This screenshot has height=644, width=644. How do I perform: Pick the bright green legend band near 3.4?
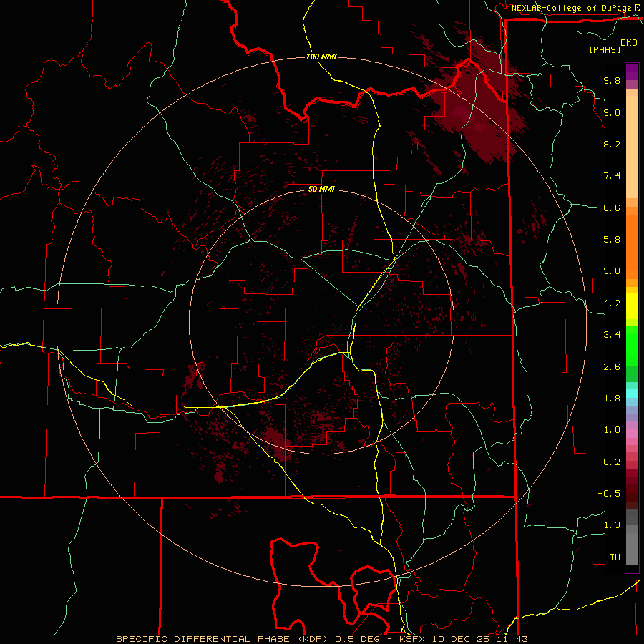tap(632, 345)
